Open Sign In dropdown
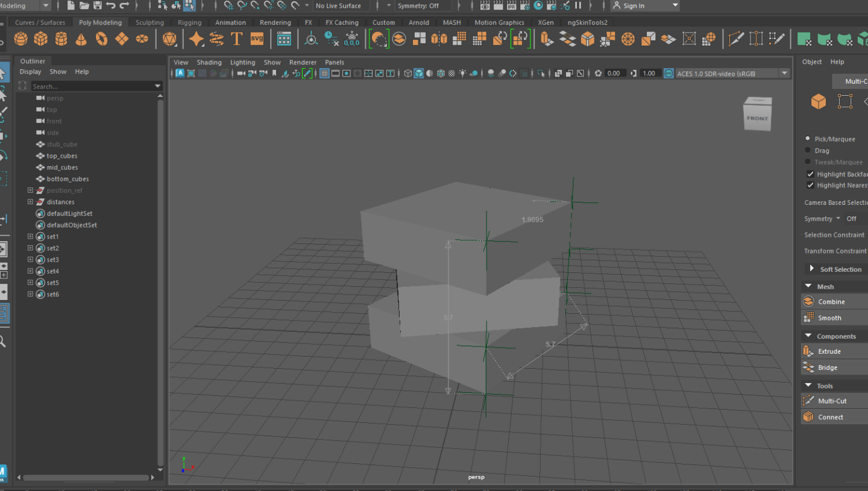Image resolution: width=868 pixels, height=491 pixels. [x=675, y=5]
